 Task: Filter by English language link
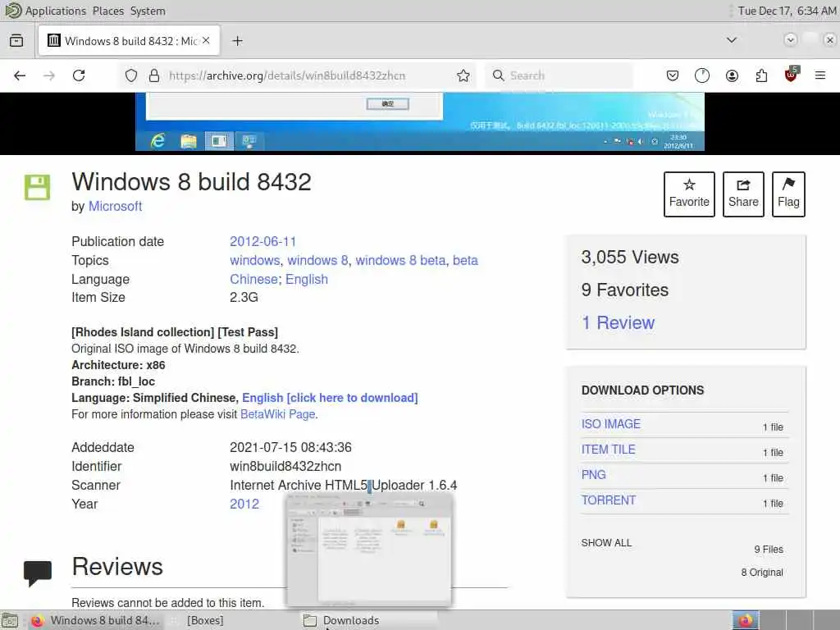pyautogui.click(x=307, y=279)
